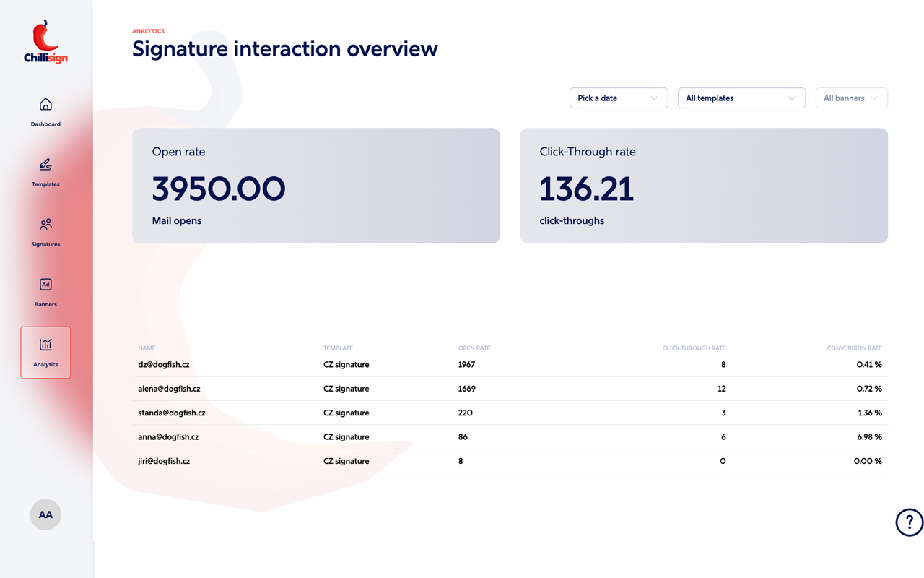Click the standa@dogfish.cz entry
Viewport: 924px width, 578px height.
172,413
